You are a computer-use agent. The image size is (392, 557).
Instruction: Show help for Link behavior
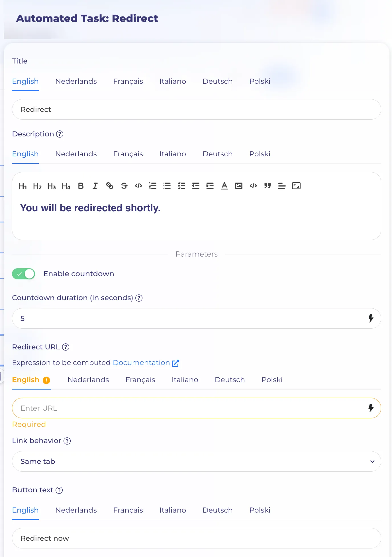tap(67, 441)
